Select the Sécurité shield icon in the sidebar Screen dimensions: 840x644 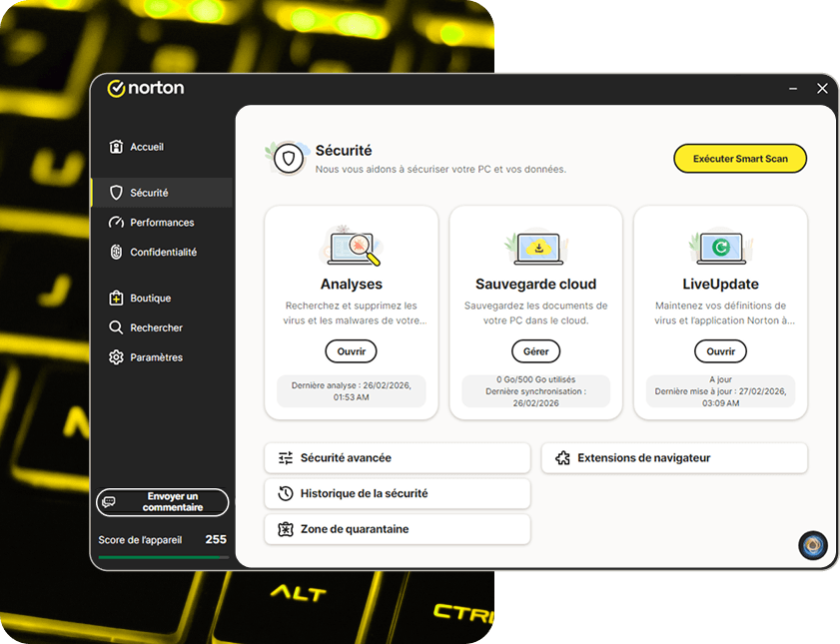pos(118,193)
